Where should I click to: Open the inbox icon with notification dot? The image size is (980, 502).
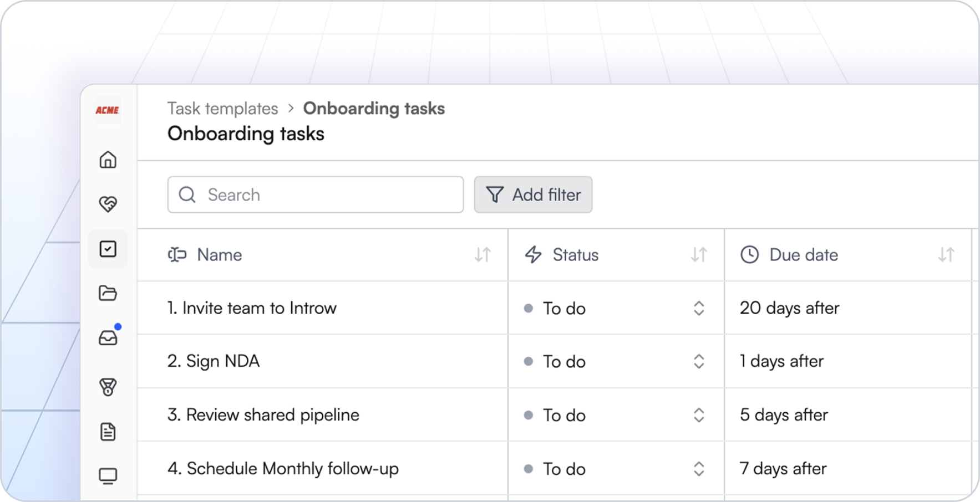[x=108, y=337]
